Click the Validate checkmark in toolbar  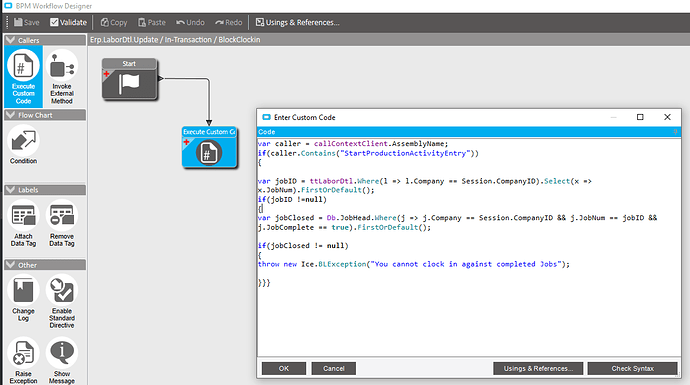[x=54, y=22]
